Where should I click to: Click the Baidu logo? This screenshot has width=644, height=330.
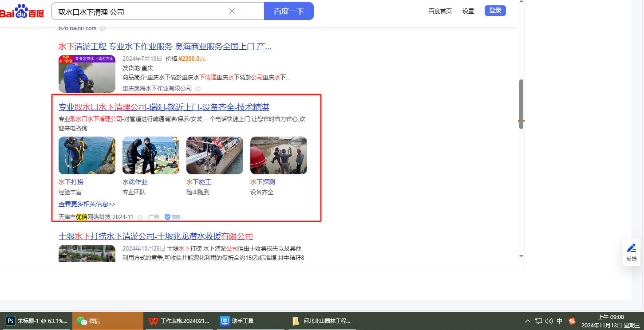pyautogui.click(x=22, y=12)
